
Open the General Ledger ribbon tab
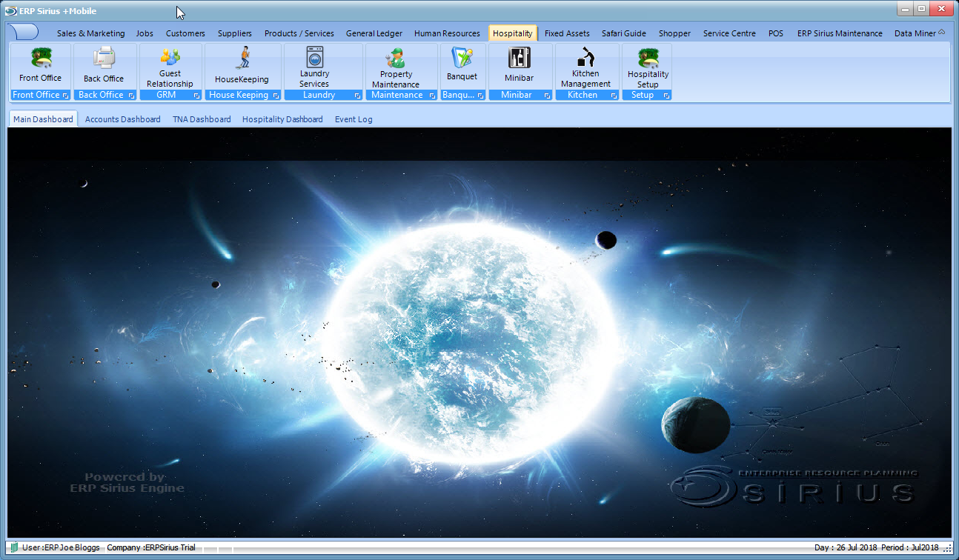pyautogui.click(x=374, y=33)
